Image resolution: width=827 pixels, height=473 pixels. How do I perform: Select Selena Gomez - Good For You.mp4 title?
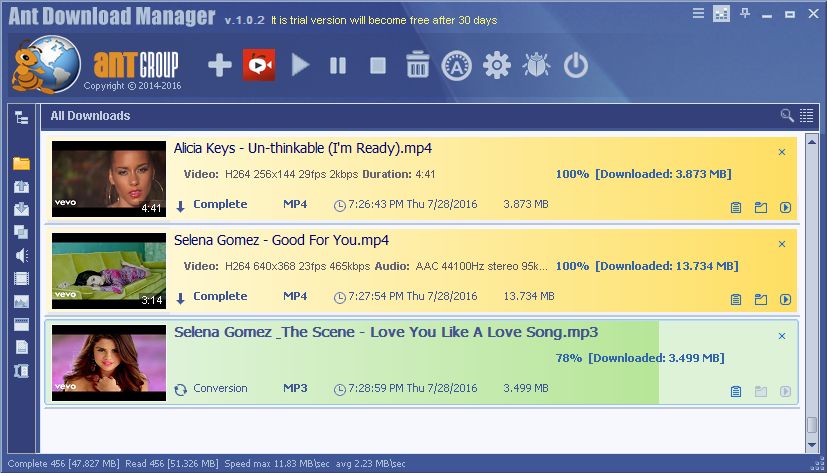tap(281, 240)
